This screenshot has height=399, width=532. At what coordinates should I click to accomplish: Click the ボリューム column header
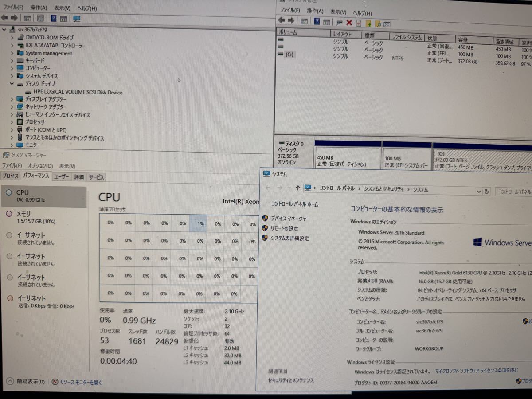point(303,32)
